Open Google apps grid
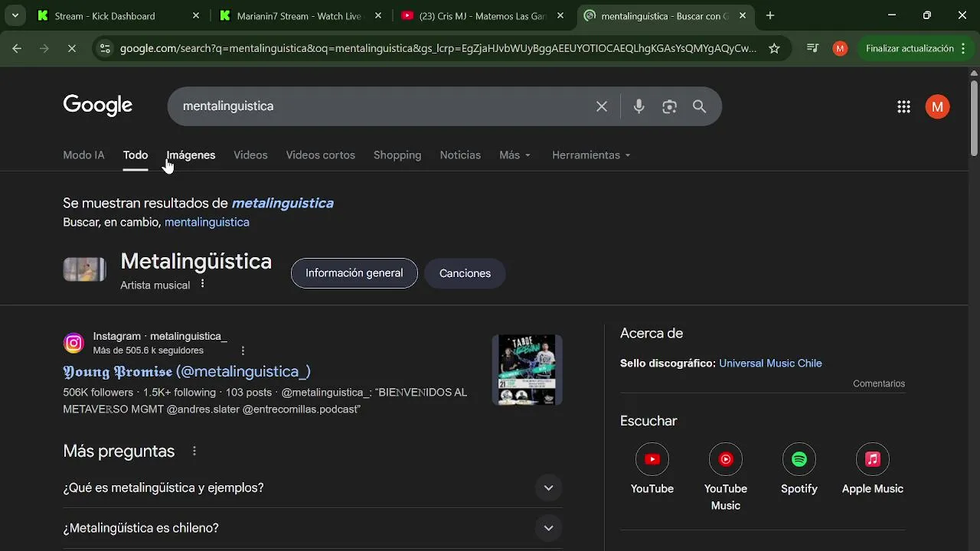980x551 pixels. [x=903, y=106]
